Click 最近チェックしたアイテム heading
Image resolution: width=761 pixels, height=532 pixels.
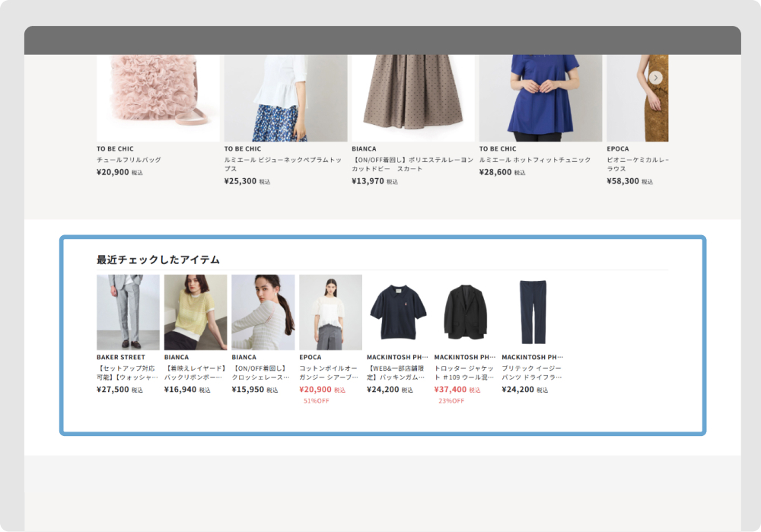point(158,260)
